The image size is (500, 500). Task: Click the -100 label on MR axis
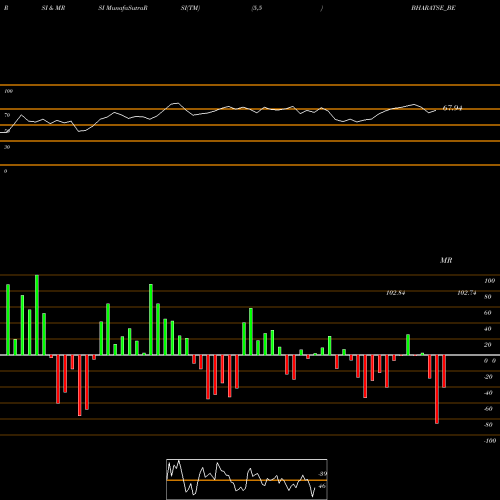[489, 441]
